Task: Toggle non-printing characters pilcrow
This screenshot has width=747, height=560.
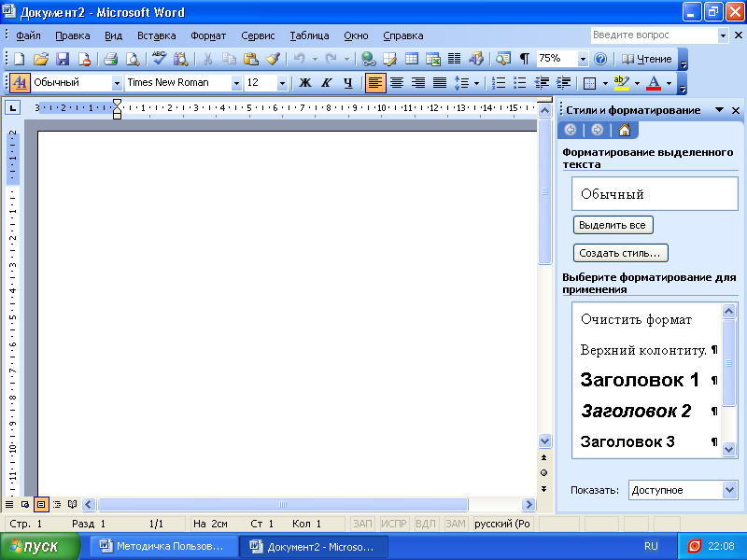Action: 524,59
